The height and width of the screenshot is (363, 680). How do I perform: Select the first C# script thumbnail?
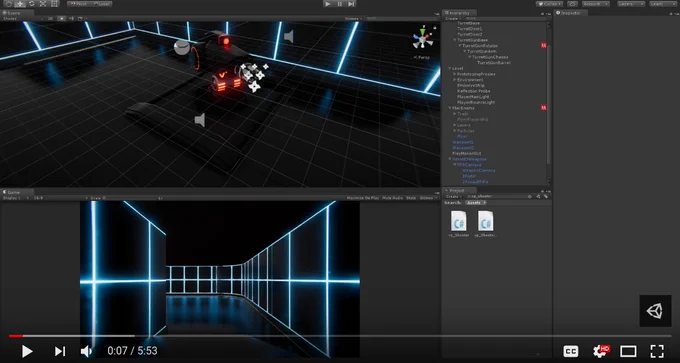click(x=458, y=221)
